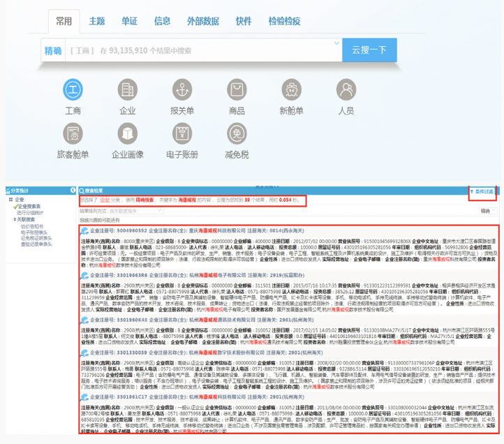
Task: Collapse the 分类统计 side panel
Action: [x=73, y=191]
